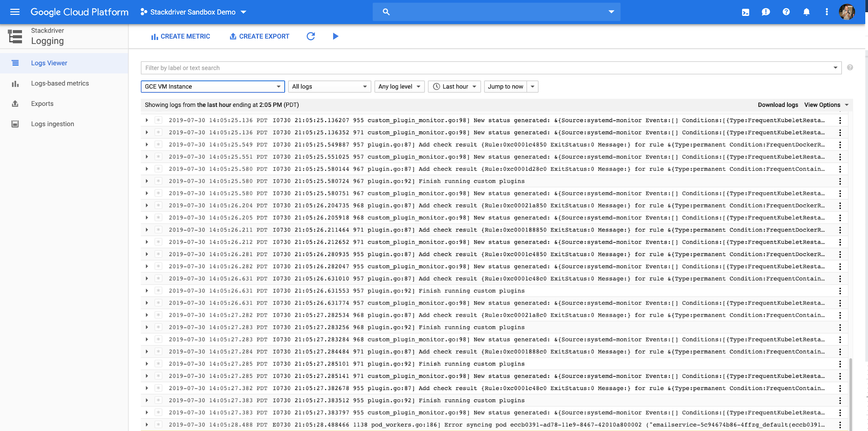
Task: Expand the search bar dropdown arrow
Action: tap(611, 12)
